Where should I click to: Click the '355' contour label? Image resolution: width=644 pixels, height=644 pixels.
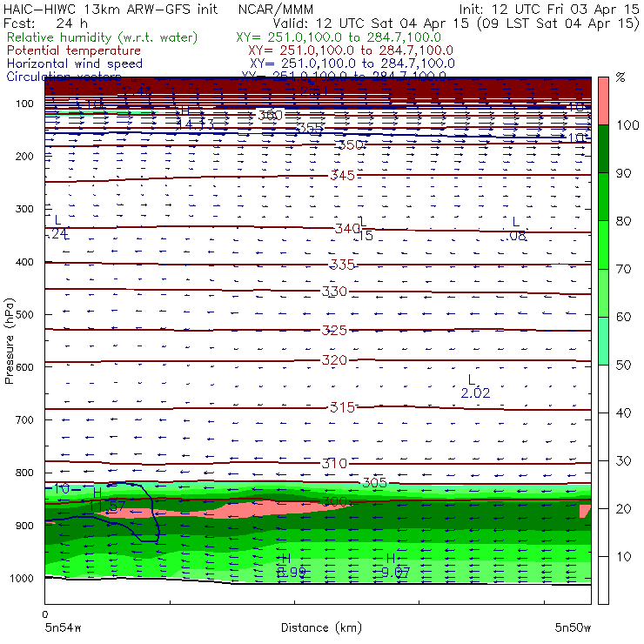pyautogui.click(x=310, y=128)
